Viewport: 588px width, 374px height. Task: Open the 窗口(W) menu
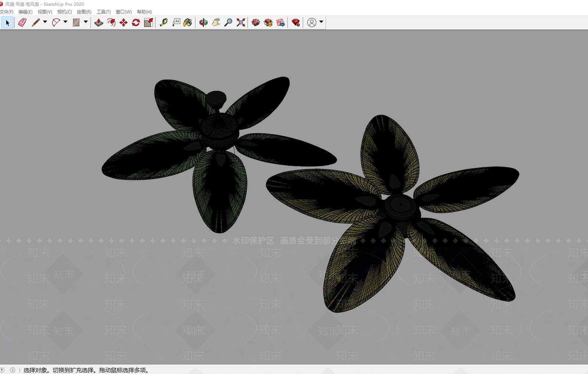124,12
